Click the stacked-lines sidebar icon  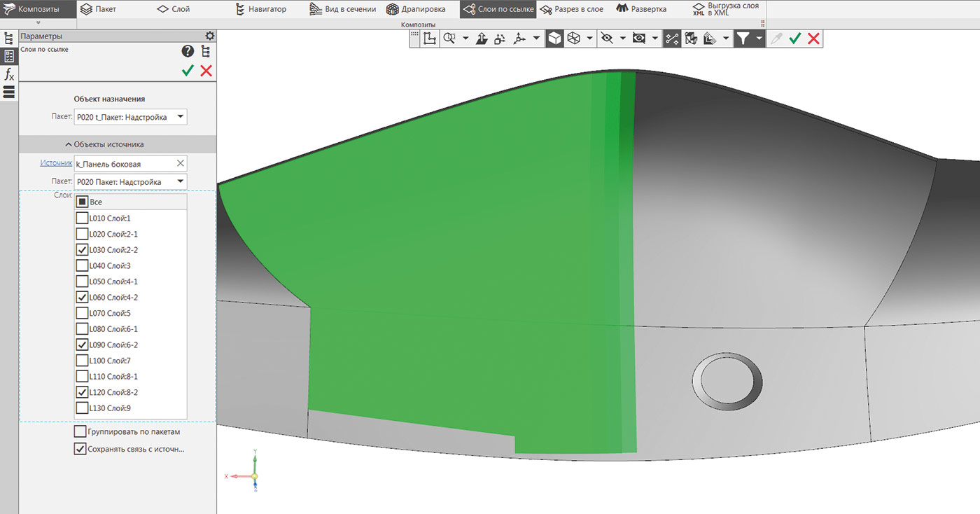coord(9,92)
